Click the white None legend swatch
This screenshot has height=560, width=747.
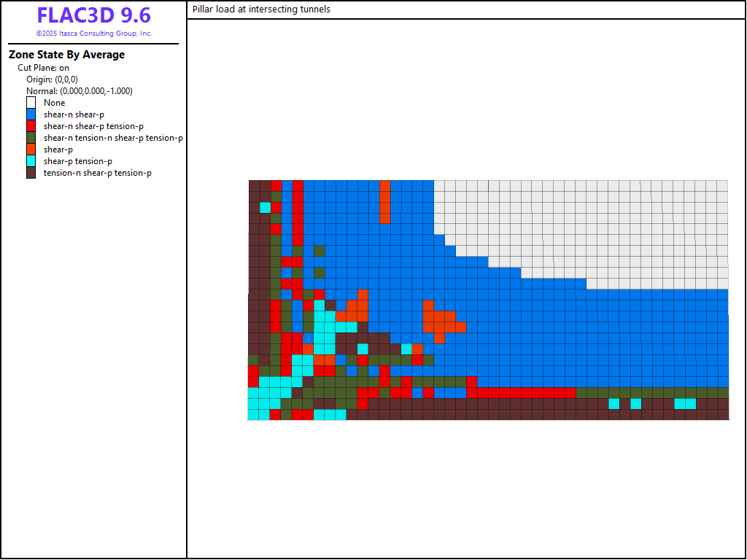click(31, 103)
